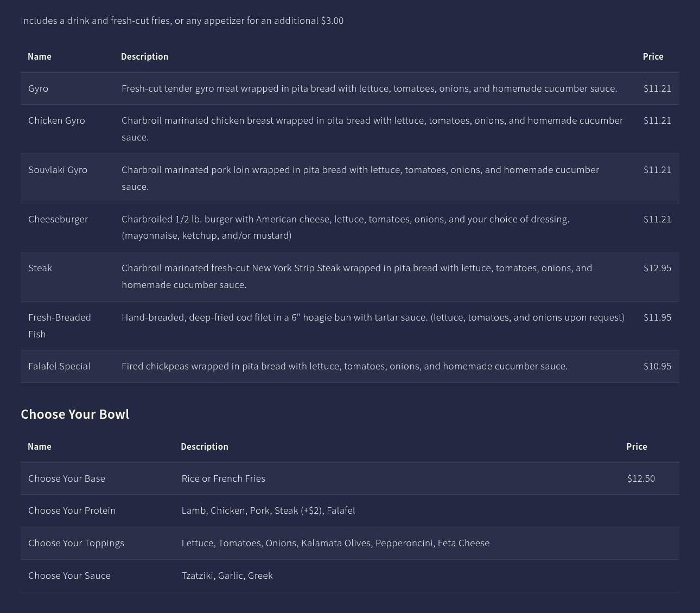Select the Choose Your Toppings row label
The image size is (700, 613).
coord(76,543)
